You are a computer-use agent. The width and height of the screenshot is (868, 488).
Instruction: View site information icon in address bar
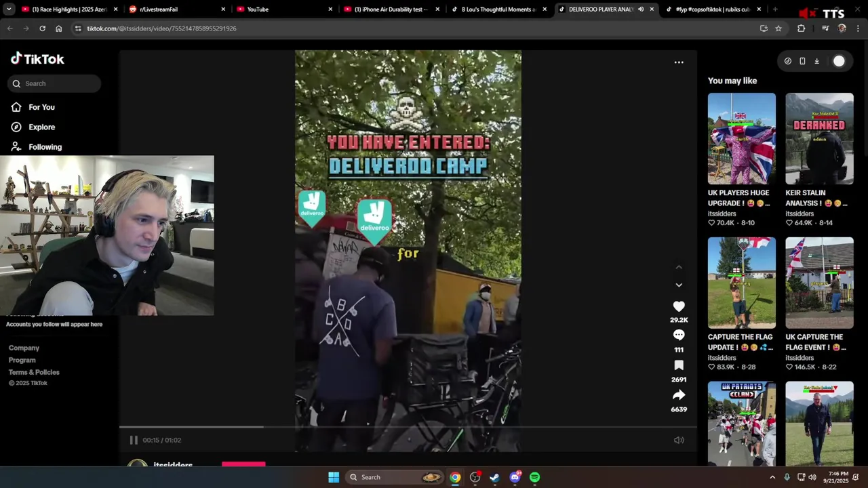click(x=78, y=28)
